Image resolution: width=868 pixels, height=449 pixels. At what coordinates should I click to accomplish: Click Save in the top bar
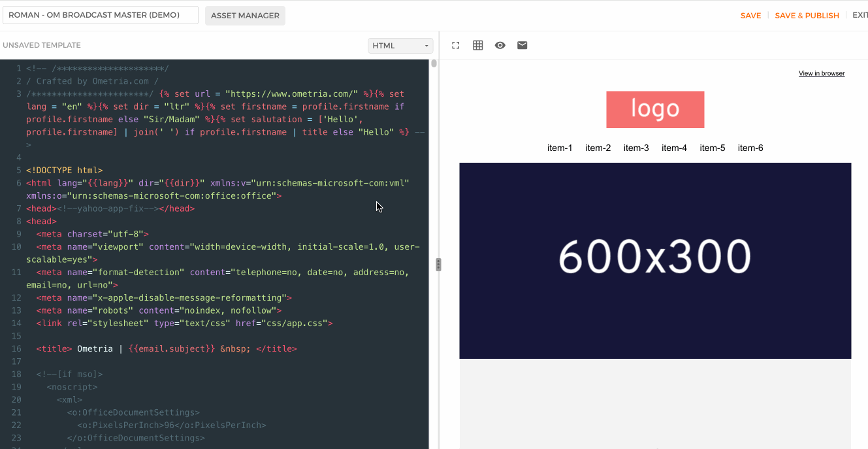pos(750,16)
